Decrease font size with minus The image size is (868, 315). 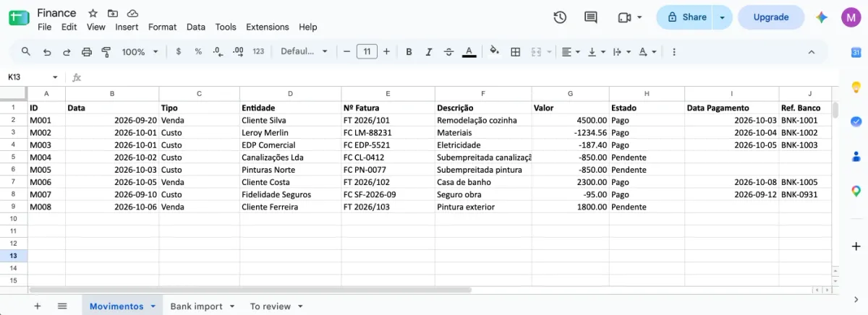(x=347, y=52)
